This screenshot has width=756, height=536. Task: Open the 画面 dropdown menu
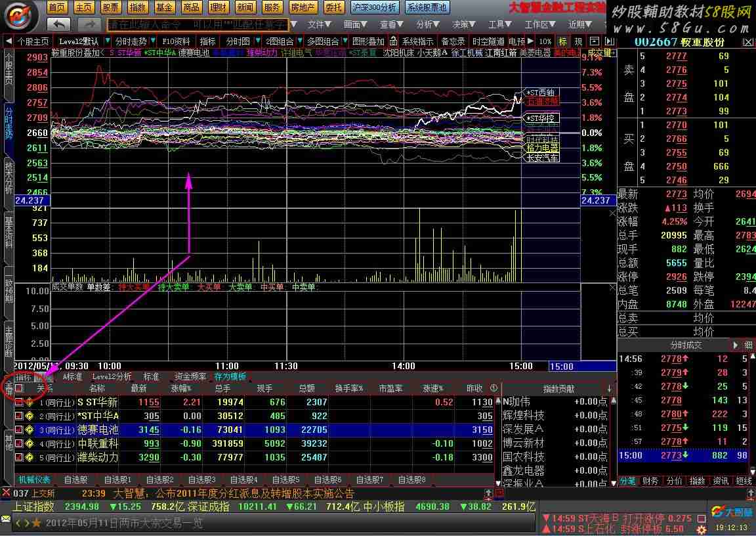355,24
